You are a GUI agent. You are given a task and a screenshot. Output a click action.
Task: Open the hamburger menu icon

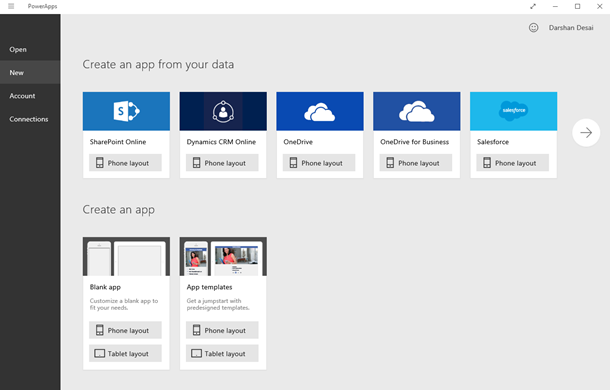click(11, 6)
